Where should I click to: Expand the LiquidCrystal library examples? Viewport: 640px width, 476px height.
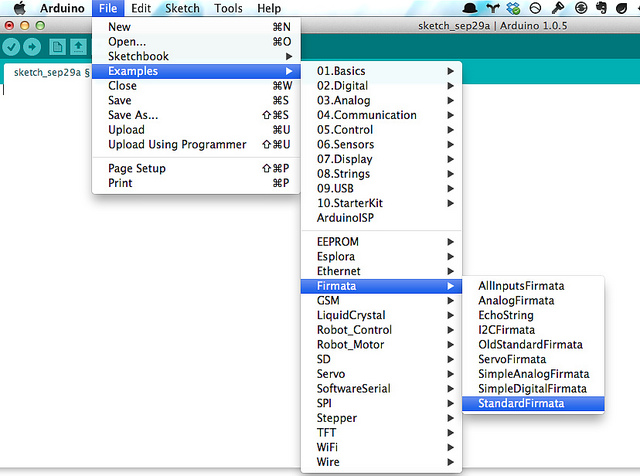click(x=381, y=315)
